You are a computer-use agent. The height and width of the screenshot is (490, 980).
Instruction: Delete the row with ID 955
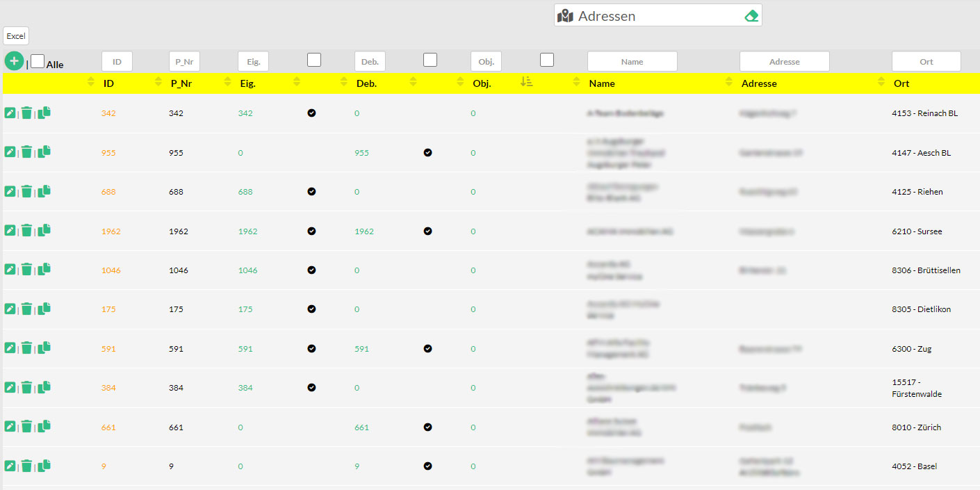(x=26, y=152)
